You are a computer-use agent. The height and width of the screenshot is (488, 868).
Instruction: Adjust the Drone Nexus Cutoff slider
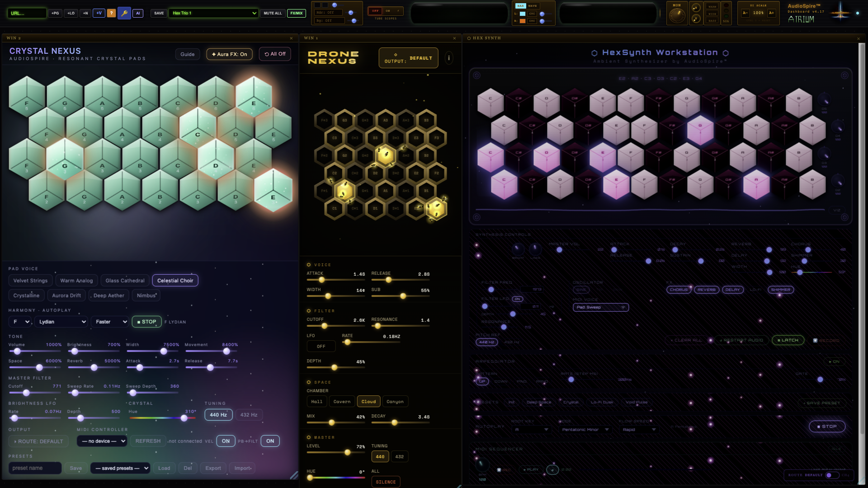[x=336, y=326]
